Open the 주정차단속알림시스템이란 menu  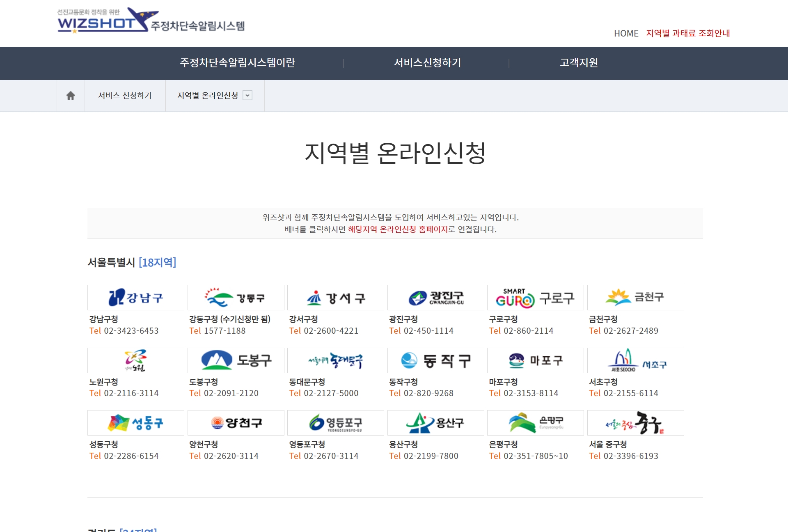tap(237, 63)
